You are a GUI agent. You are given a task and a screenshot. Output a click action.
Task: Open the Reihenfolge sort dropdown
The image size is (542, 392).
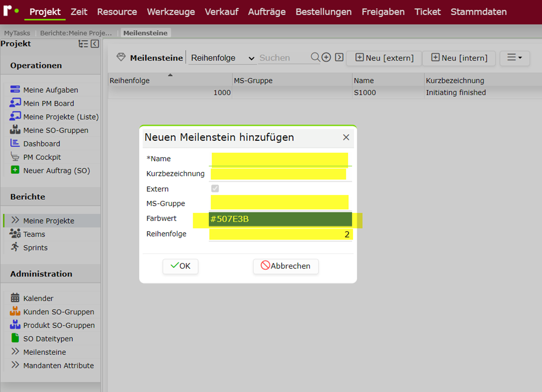pyautogui.click(x=223, y=58)
